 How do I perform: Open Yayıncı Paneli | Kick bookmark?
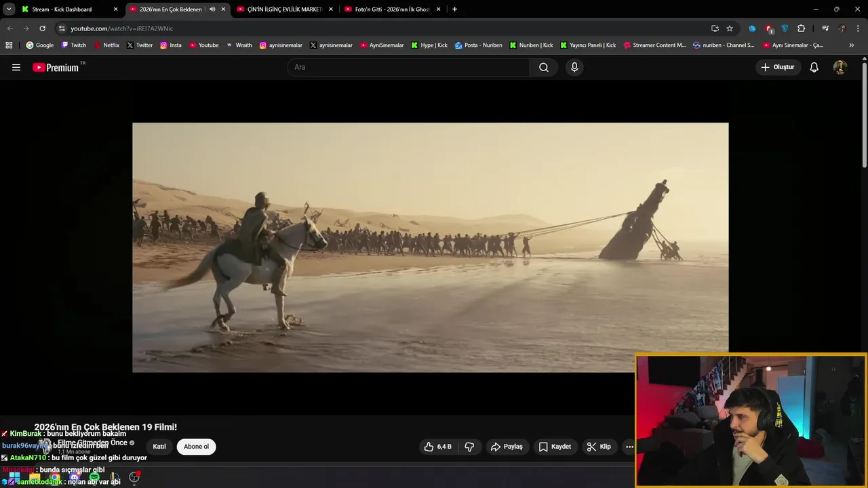pos(588,45)
